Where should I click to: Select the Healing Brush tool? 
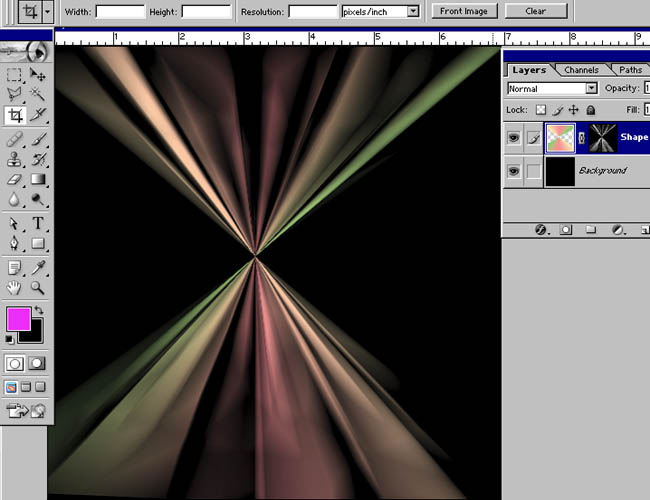point(14,139)
